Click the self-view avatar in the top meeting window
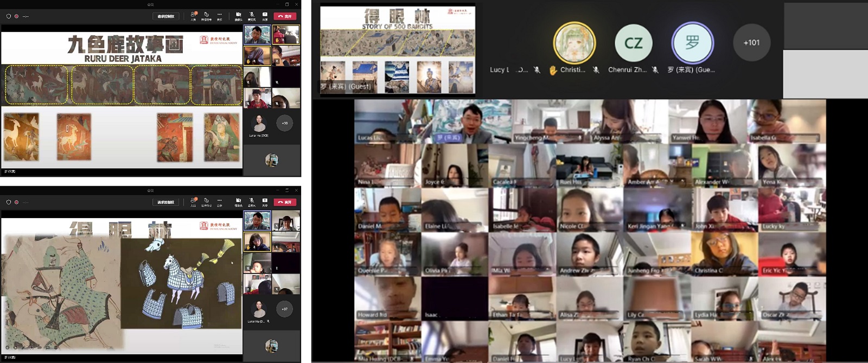 [272, 160]
